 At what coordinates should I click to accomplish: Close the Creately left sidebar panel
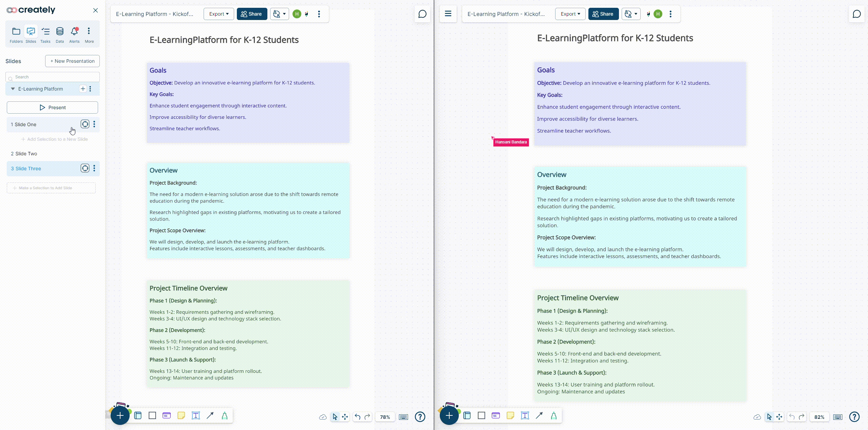(x=95, y=11)
